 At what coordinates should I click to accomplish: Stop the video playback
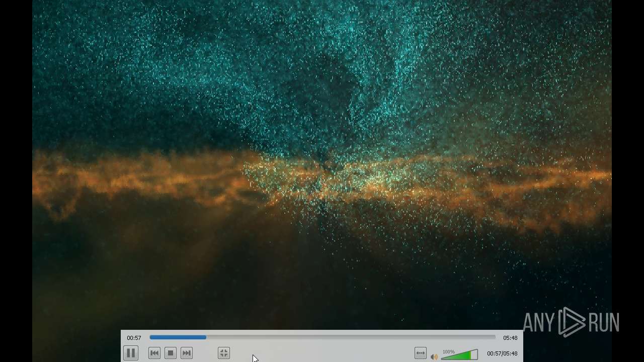pyautogui.click(x=171, y=353)
